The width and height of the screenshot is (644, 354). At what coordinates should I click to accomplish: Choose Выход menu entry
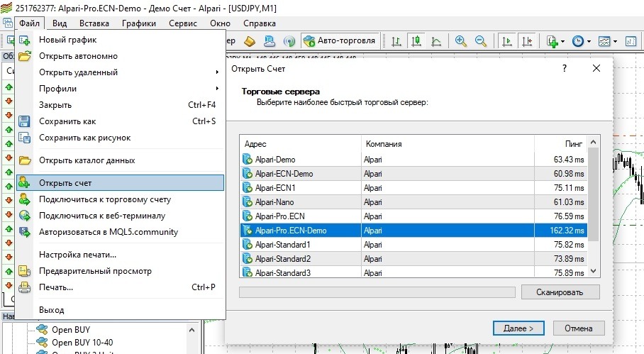tap(121, 310)
